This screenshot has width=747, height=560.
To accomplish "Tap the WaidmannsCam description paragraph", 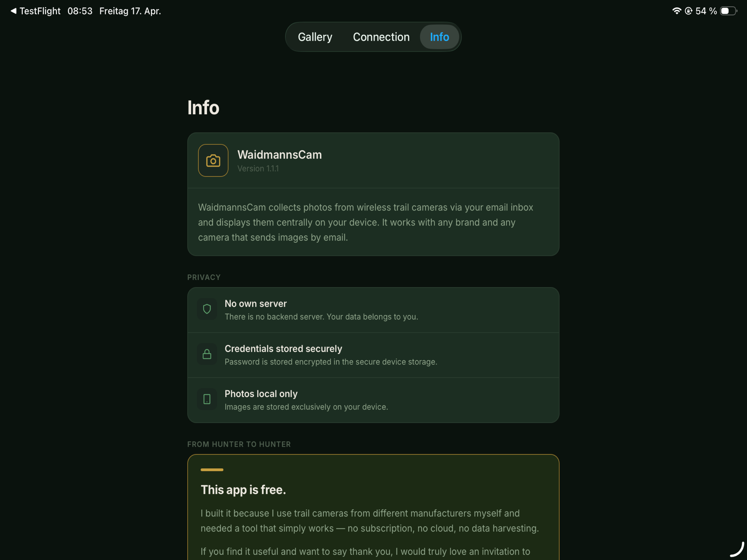I will click(x=366, y=222).
